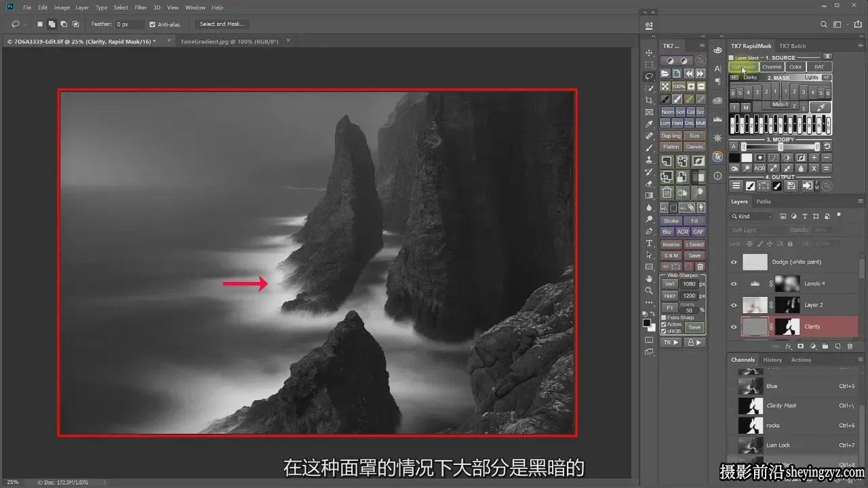Select the Clarity Mask channel thumbnail
Image resolution: width=868 pixels, height=488 pixels.
751,405
